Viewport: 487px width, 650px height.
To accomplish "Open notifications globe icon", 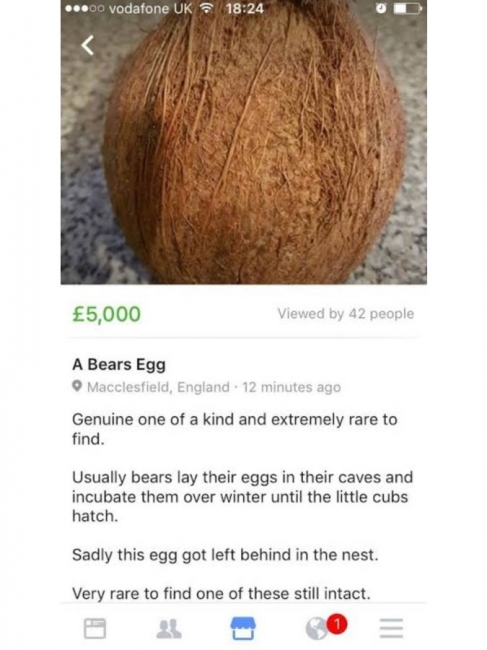I will point(317,629).
